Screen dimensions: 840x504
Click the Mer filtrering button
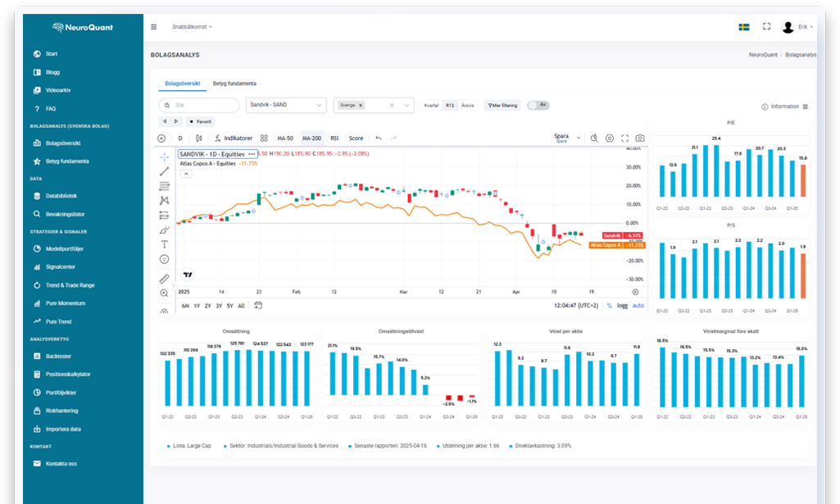502,106
